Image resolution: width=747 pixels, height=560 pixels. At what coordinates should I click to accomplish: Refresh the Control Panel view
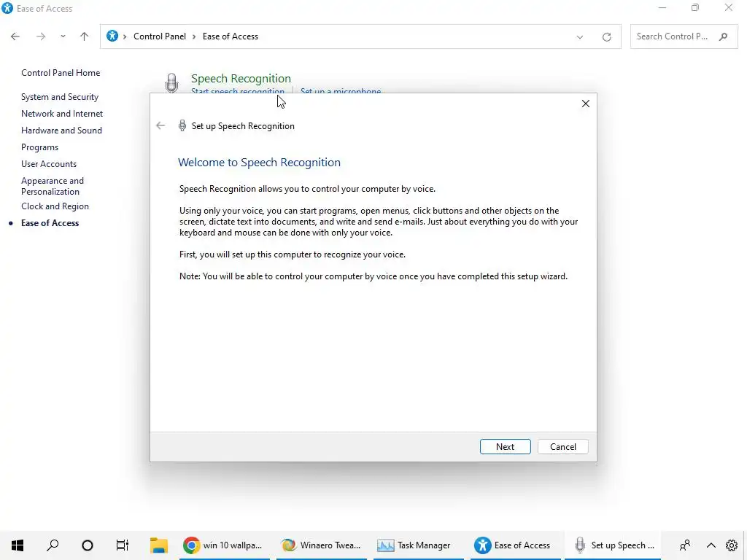(x=606, y=36)
